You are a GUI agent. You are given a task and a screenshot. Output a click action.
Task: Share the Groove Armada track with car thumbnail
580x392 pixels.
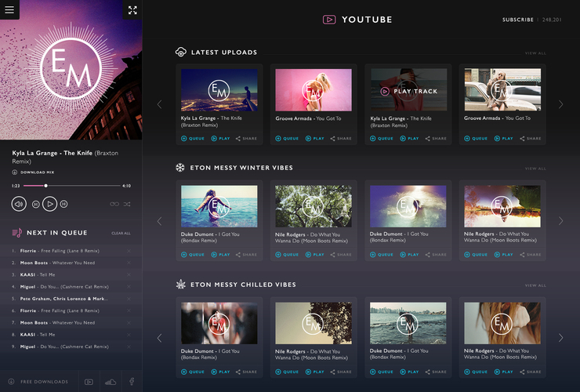[x=530, y=139]
